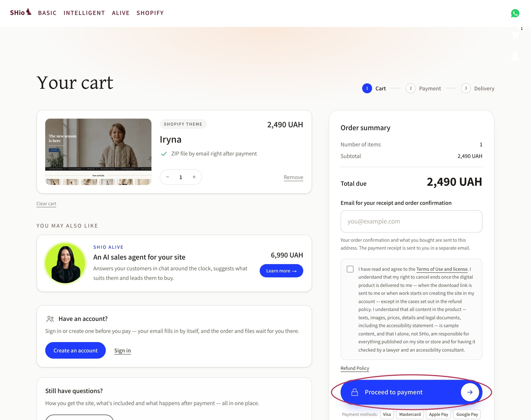Increase Iryna quantity with plus button

[194, 177]
